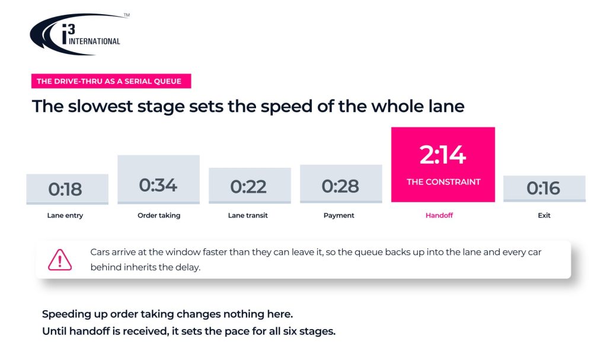This screenshot has width=607, height=364.
Task: Click the pink 'Drive-thru as a serial queue' tag
Action: (x=111, y=81)
